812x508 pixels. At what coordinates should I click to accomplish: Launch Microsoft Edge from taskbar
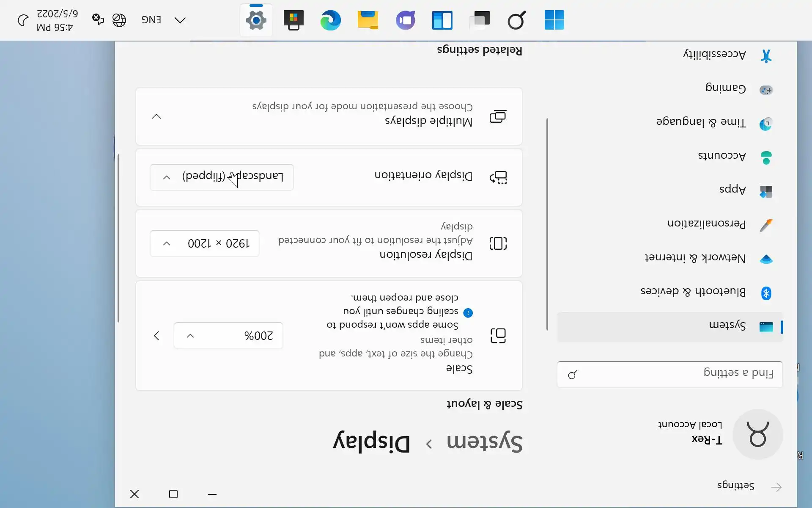[330, 20]
